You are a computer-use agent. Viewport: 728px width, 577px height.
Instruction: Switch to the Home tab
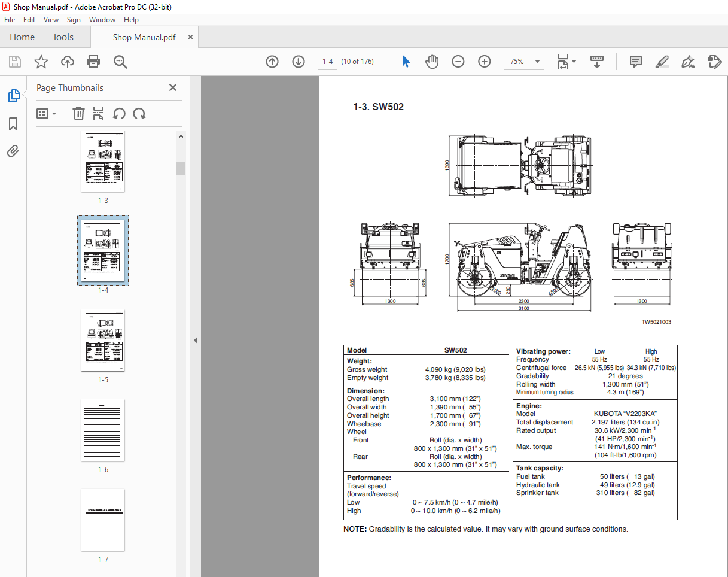(22, 37)
